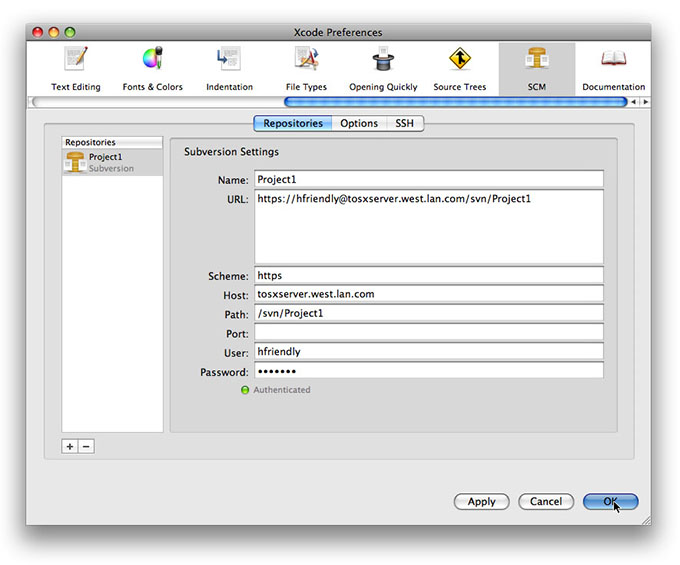The width and height of the screenshot is (680, 565).
Task: Click the Apply button
Action: [x=481, y=502]
